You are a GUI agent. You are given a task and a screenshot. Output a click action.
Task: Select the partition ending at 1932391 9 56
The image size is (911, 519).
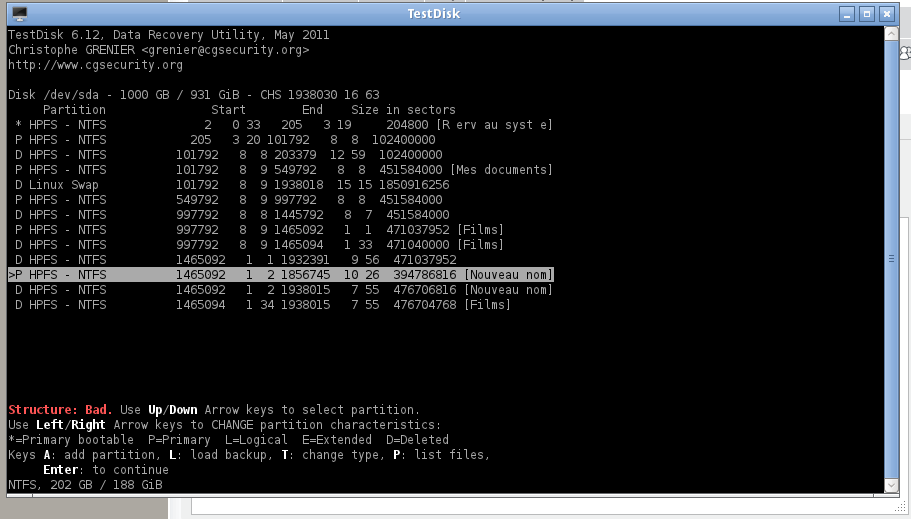pos(232,260)
